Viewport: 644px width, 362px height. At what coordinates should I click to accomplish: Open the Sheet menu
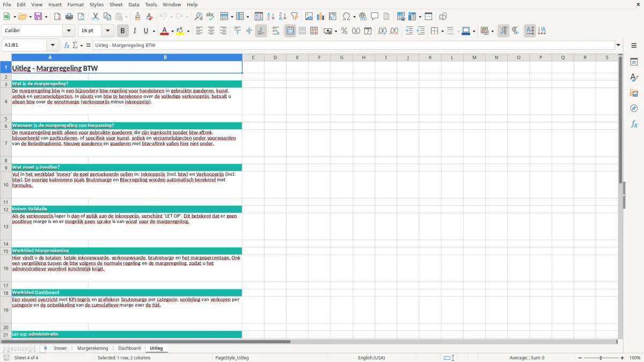[116, 4]
